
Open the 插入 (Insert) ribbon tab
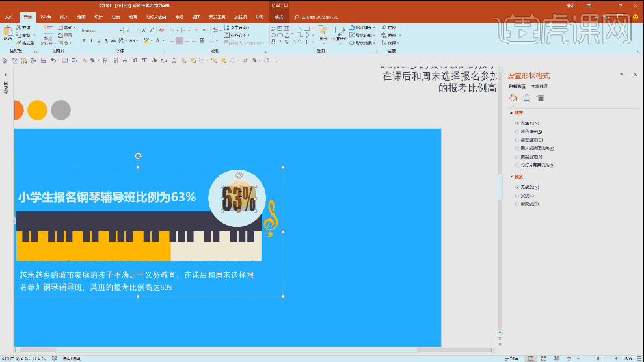click(x=64, y=17)
